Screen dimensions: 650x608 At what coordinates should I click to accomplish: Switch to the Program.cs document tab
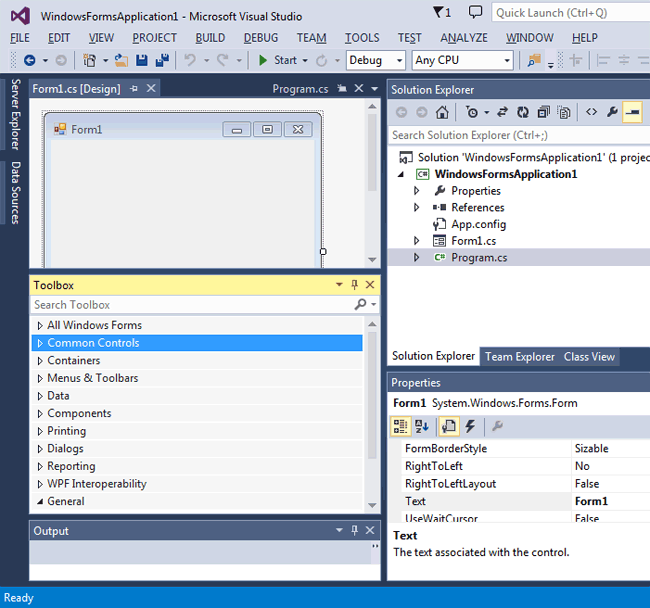point(300,89)
